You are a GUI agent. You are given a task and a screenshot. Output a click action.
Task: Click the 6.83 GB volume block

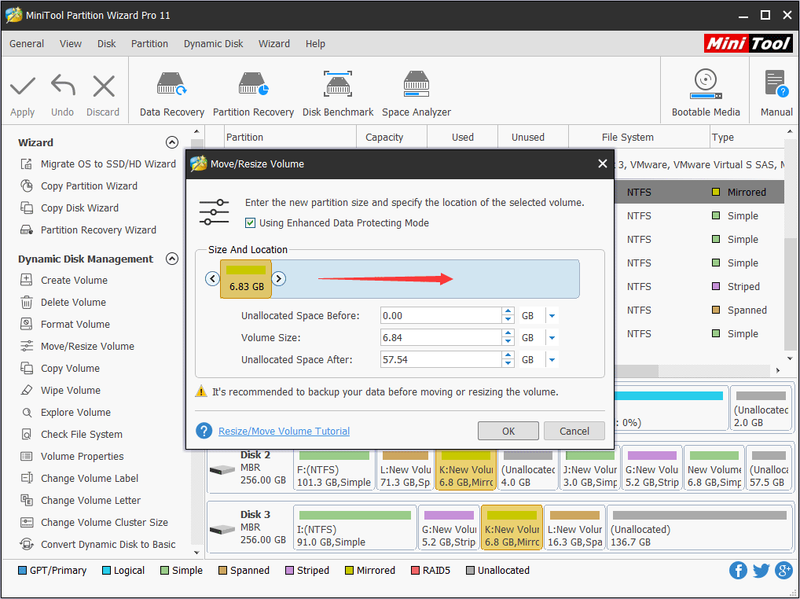point(246,279)
